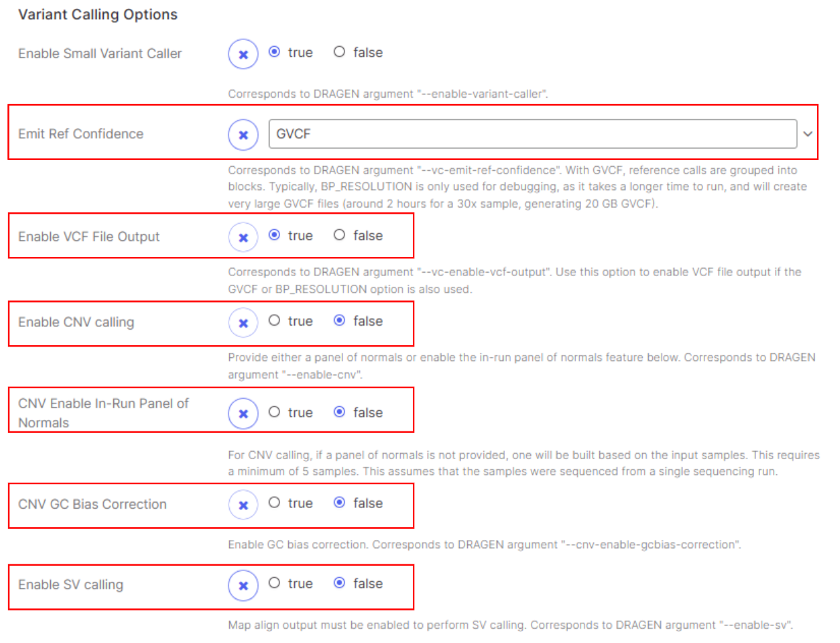
Task: Enable CNV calling by choosing true
Action: [x=275, y=321]
